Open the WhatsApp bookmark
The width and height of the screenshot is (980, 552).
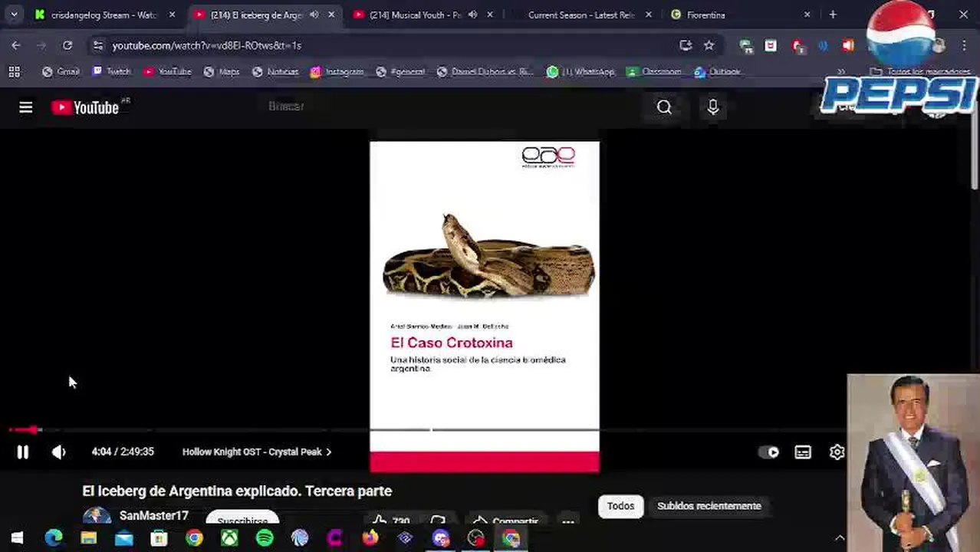[x=580, y=71]
